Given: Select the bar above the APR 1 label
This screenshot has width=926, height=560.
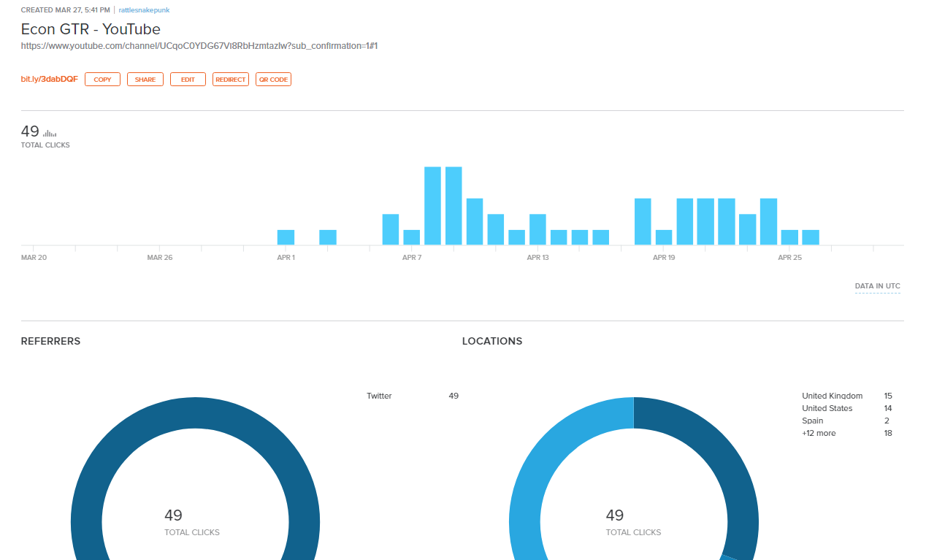Looking at the screenshot, I should [x=286, y=237].
